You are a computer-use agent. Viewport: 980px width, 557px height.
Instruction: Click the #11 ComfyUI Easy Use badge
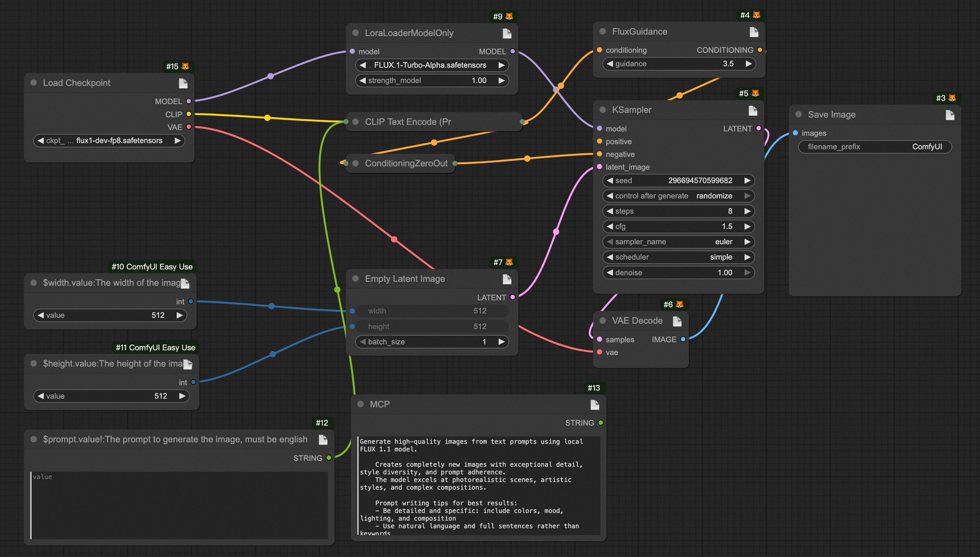[156, 347]
